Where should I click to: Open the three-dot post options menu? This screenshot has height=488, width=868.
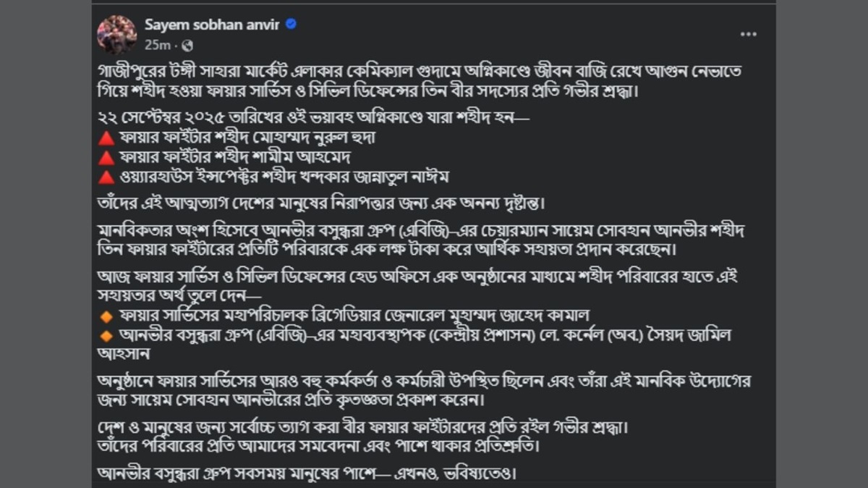[x=748, y=34]
